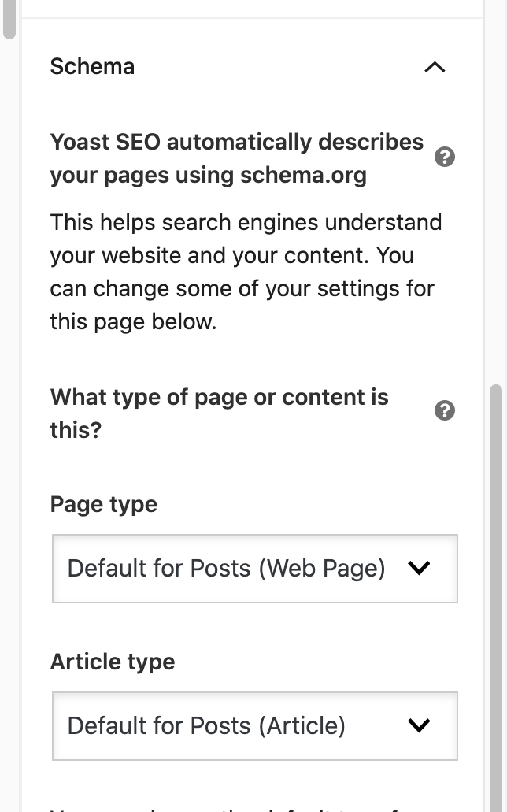The width and height of the screenshot is (507, 812).
Task: Click the right scrollbar track above thumb
Action: pyautogui.click(x=495, y=197)
